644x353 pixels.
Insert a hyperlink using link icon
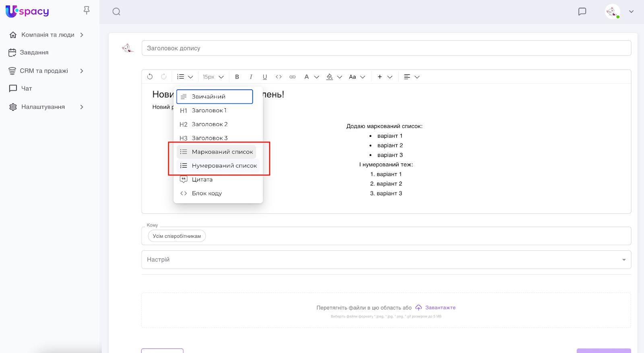[293, 77]
